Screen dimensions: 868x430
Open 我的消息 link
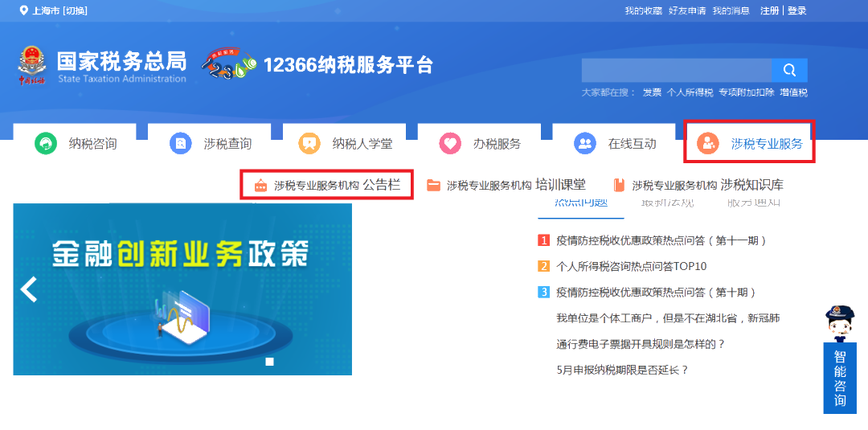(731, 10)
